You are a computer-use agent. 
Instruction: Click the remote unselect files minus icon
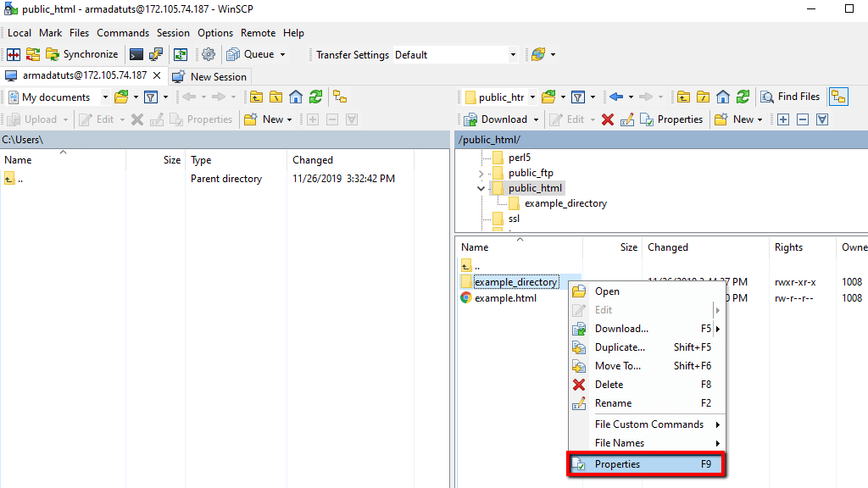(803, 119)
